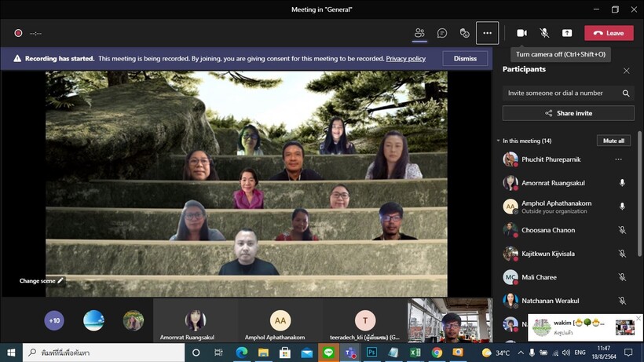Viewport: 644px width, 362px height.
Task: Select teeradech_kli T tile
Action: pos(364,320)
